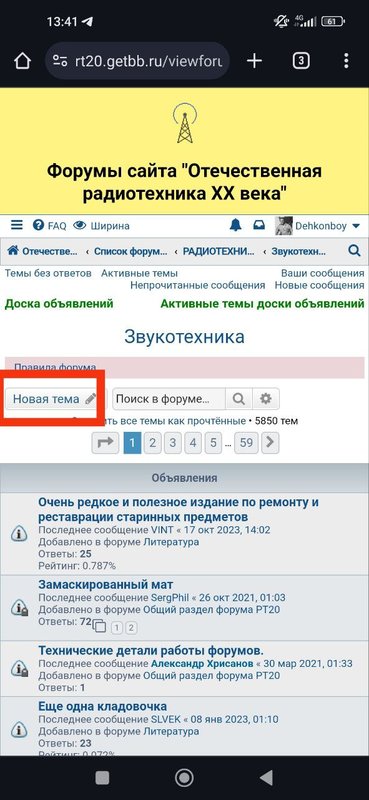Open jump-to-page arrow button

pos(105,443)
